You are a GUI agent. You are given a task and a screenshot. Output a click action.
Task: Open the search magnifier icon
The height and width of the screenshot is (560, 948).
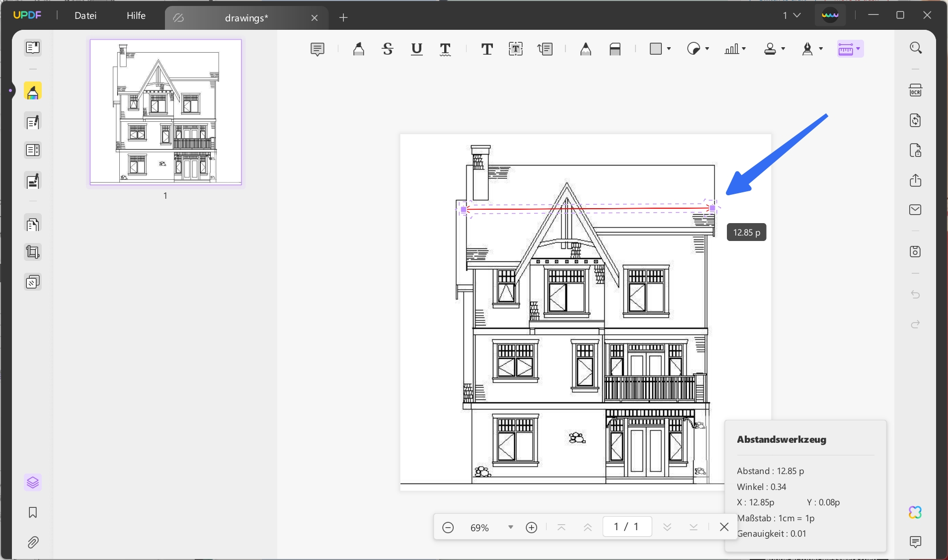915,48
